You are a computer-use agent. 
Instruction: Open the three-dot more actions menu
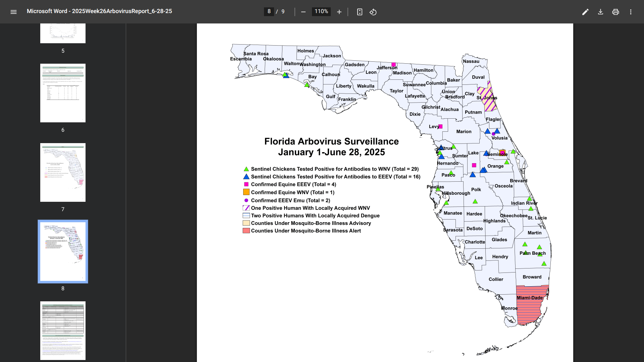pyautogui.click(x=631, y=12)
